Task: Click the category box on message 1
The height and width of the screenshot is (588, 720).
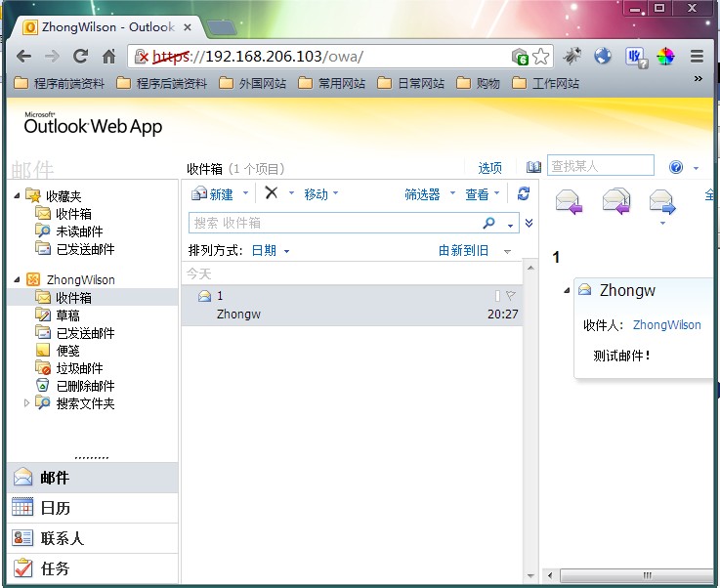Action: [497, 296]
